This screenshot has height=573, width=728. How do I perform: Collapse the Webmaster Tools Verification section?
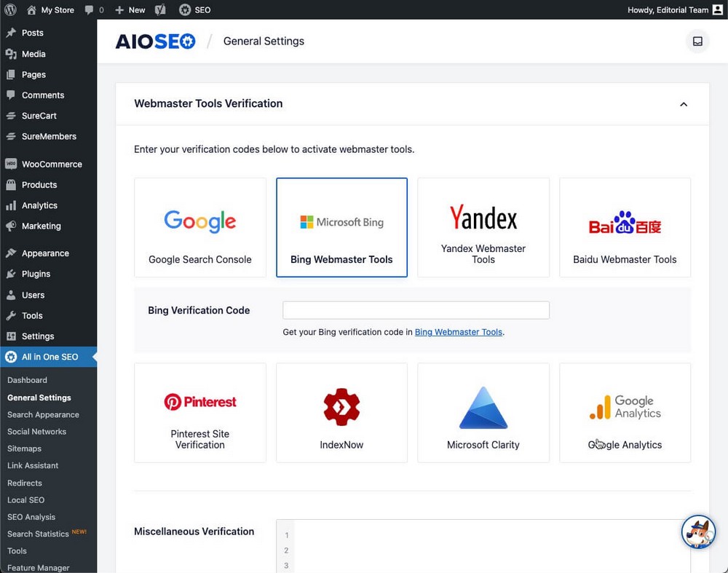[684, 104]
